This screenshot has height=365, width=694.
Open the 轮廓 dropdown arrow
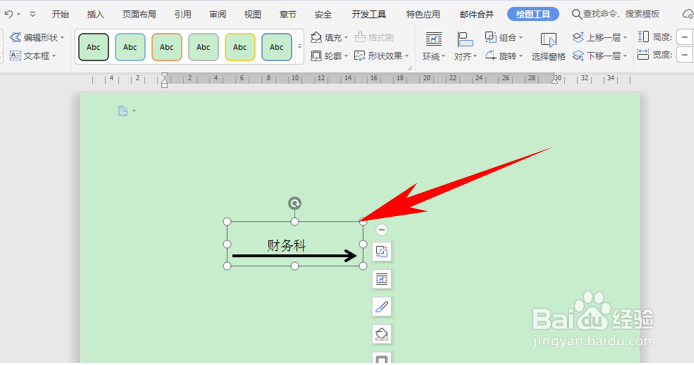[346, 56]
